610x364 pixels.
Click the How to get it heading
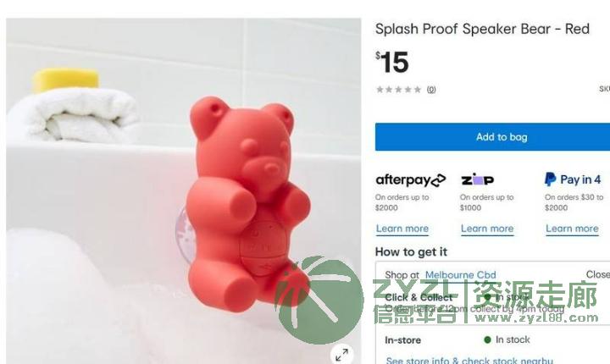[411, 252]
